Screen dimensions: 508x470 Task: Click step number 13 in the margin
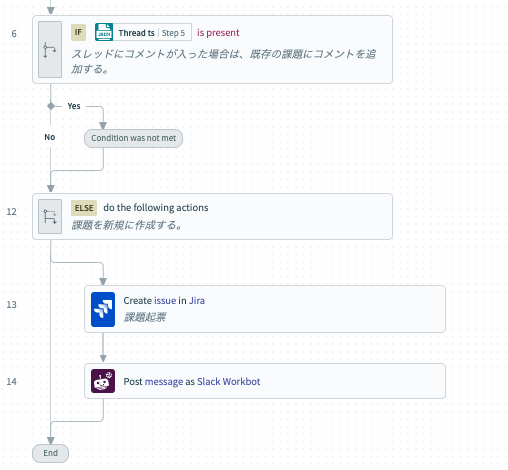[x=11, y=305]
